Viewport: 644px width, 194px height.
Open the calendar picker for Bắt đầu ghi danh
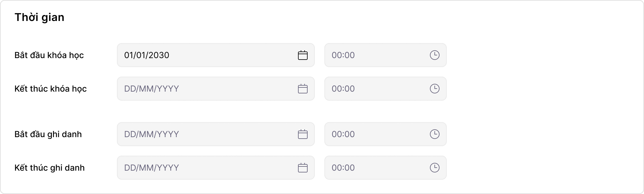(303, 134)
